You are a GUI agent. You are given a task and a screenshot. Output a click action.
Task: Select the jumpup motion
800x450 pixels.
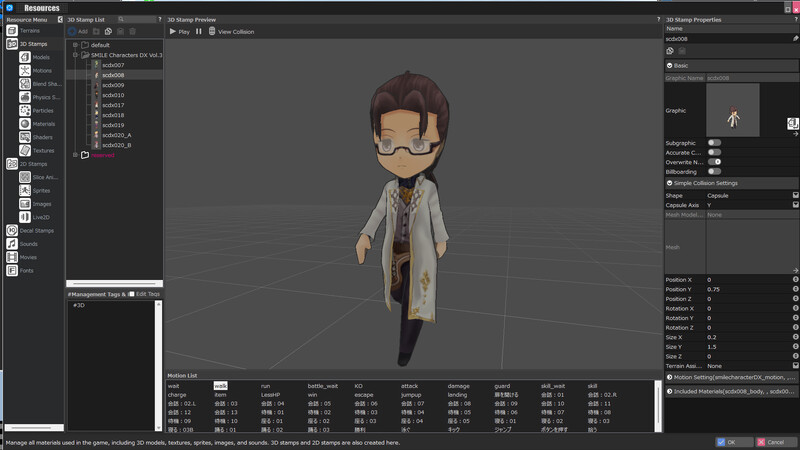(x=411, y=395)
